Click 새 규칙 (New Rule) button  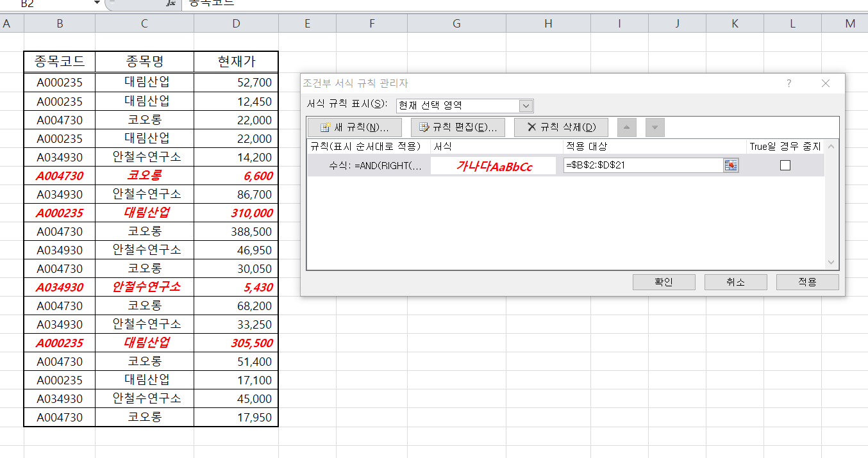[355, 127]
